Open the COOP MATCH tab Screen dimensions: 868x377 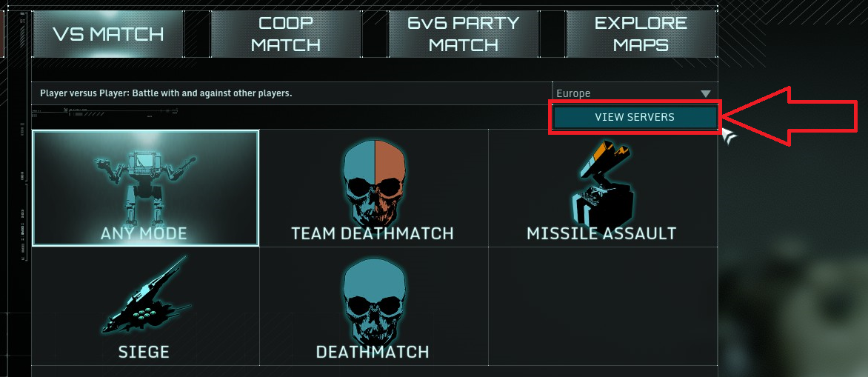pyautogui.click(x=286, y=34)
